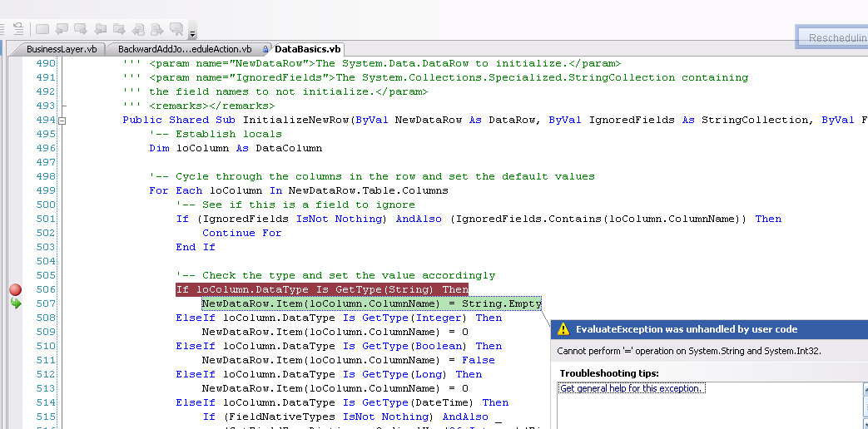Open the toolbar options overflow arrow
Viewport: 868px width, 429px height.
193,34
